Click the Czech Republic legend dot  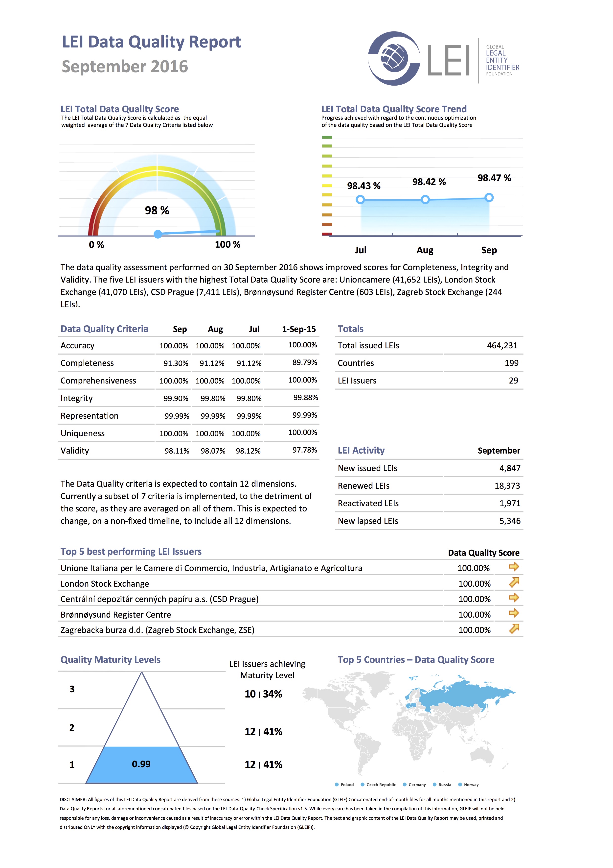pos(362,784)
